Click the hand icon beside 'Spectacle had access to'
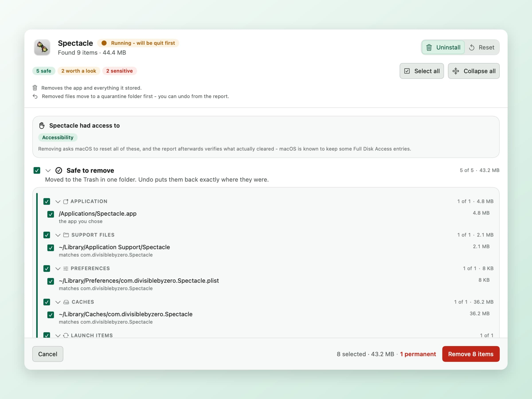Screen dimensions: 532x399 point(42,125)
